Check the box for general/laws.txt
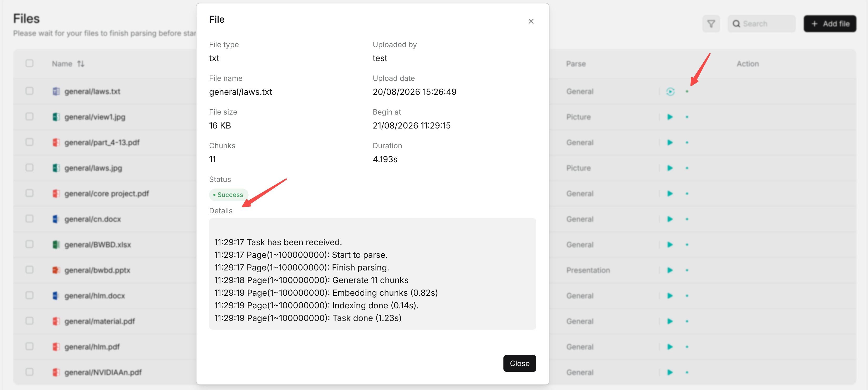This screenshot has height=390, width=868. [x=29, y=91]
